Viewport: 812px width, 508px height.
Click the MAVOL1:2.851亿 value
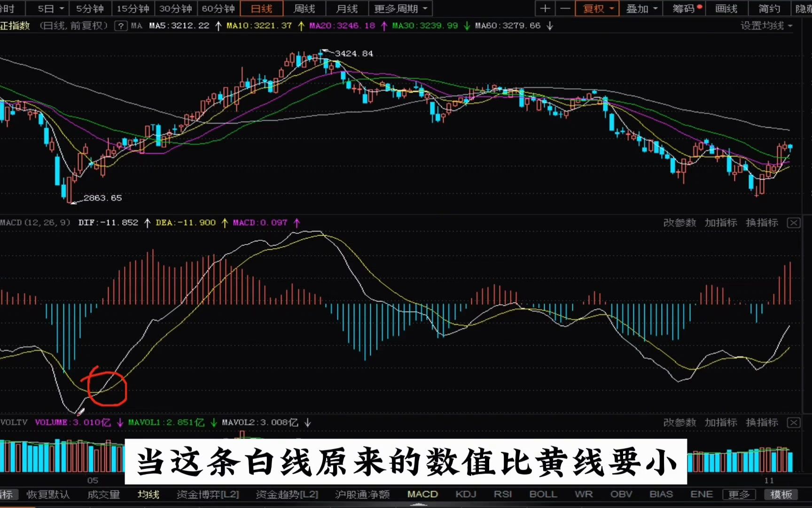pos(166,422)
